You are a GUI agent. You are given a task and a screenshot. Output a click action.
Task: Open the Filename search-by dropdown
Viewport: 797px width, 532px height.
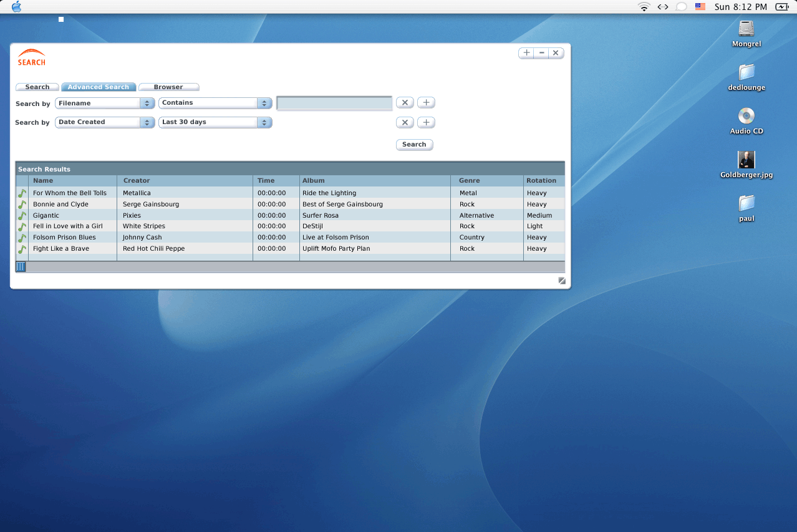click(x=105, y=104)
